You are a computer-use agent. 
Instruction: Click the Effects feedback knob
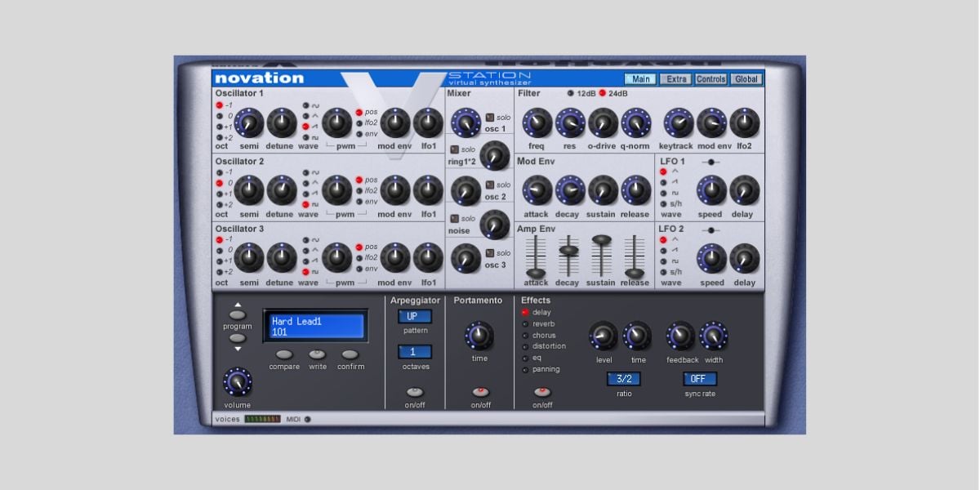(680, 336)
